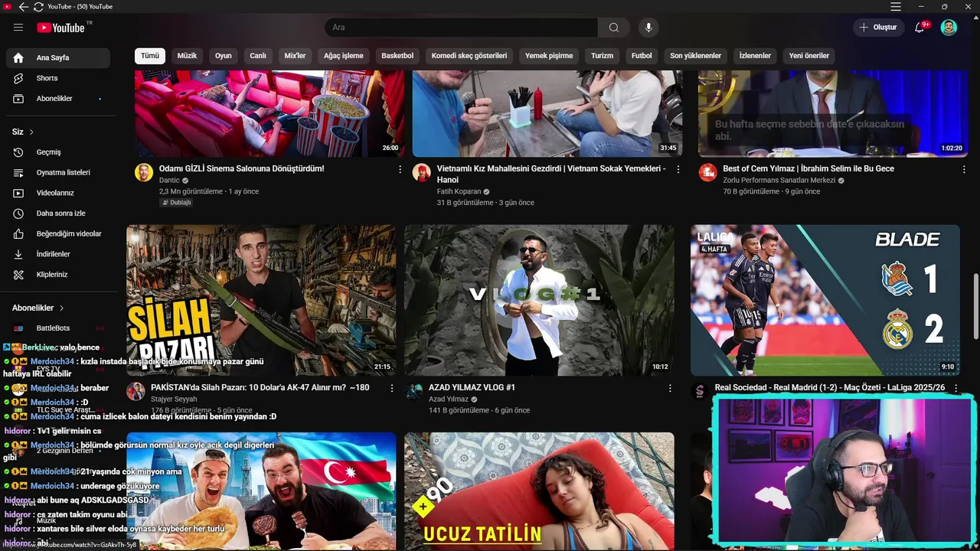Select the Oyun filter chip
This screenshot has width=980, height=551.
224,56
